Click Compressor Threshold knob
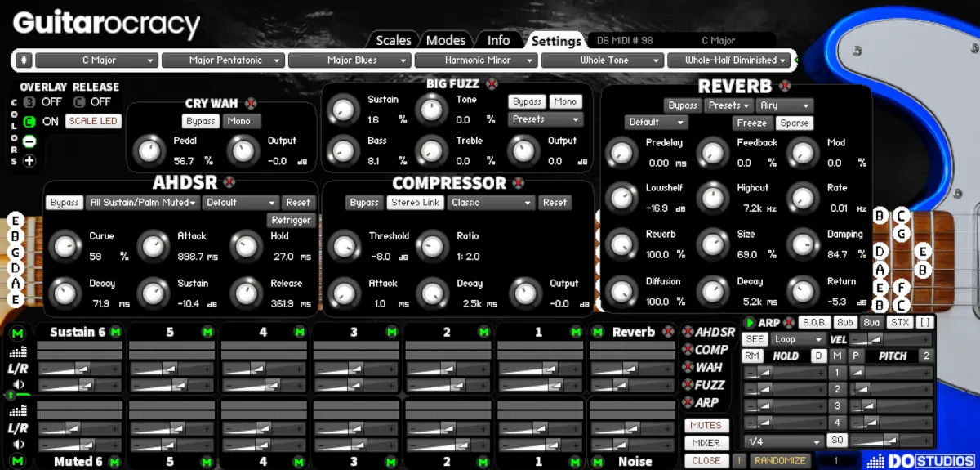This screenshot has width=980, height=470. pyautogui.click(x=344, y=244)
